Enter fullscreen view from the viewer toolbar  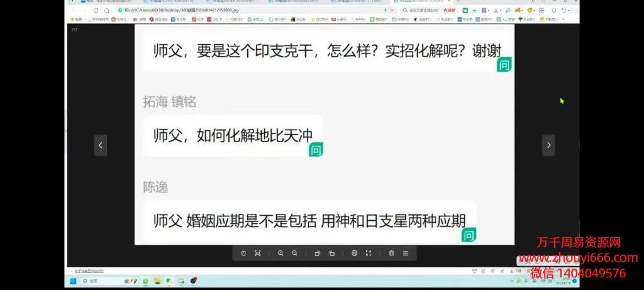click(369, 253)
